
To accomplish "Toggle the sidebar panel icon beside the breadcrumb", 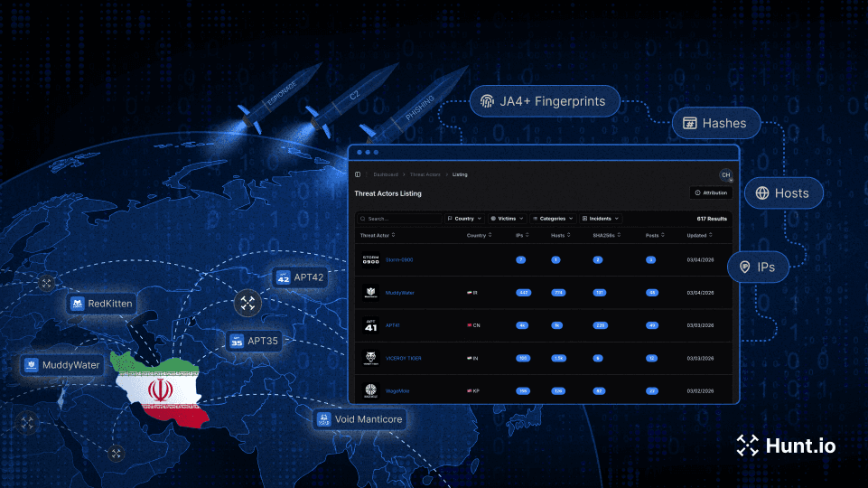I will pos(358,174).
